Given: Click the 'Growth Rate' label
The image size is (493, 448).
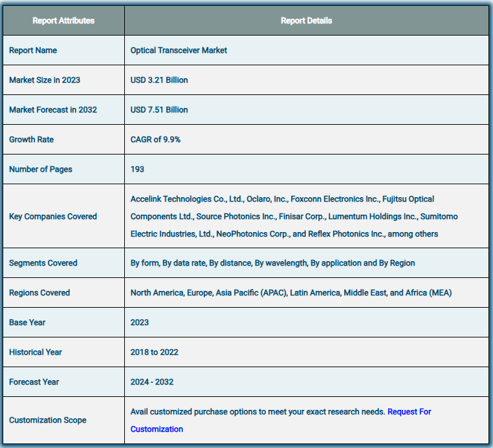Looking at the screenshot, I should click(x=32, y=140).
